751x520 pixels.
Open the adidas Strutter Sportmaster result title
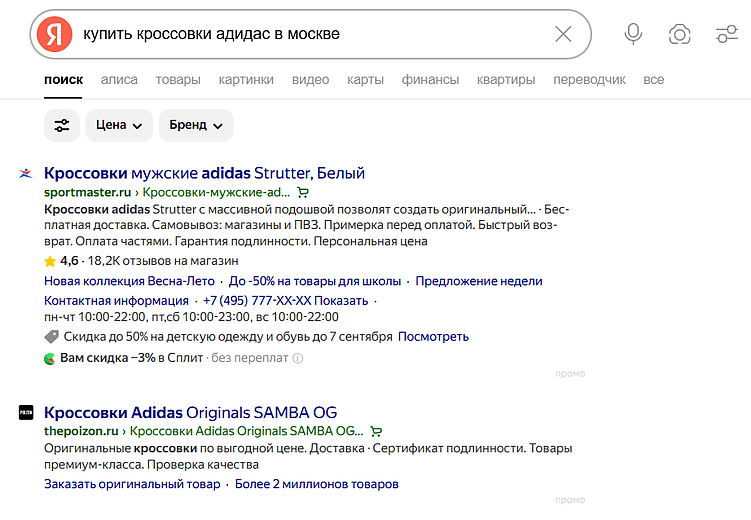(204, 173)
